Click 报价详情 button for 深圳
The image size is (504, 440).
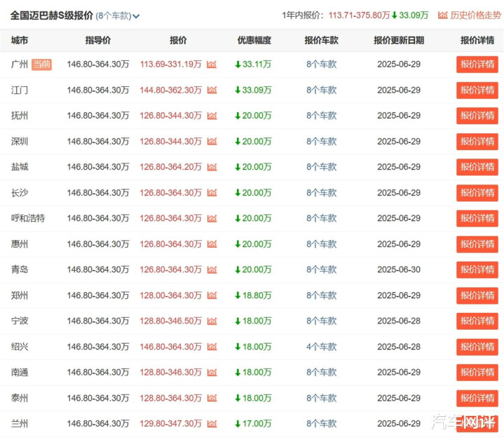click(477, 141)
